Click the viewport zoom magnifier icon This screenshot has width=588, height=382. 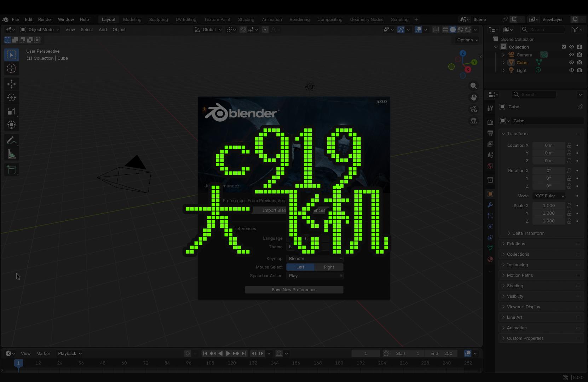click(473, 86)
